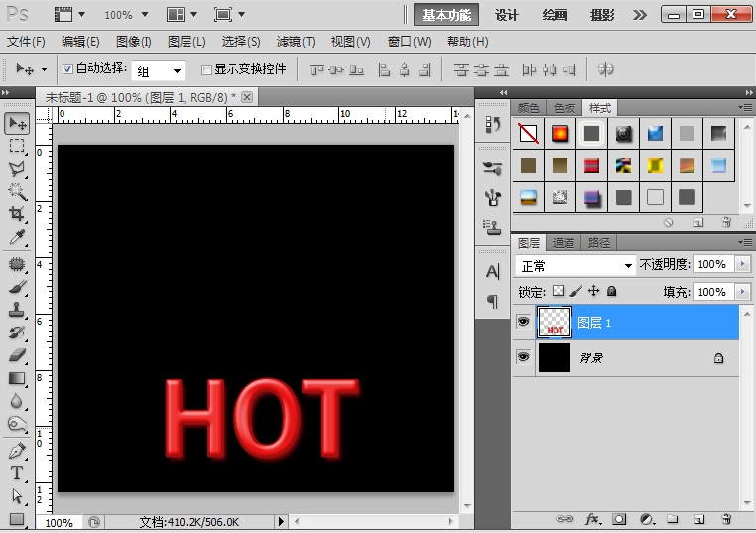This screenshot has width=756, height=533.
Task: Switch to the 通道 tab
Action: (564, 242)
